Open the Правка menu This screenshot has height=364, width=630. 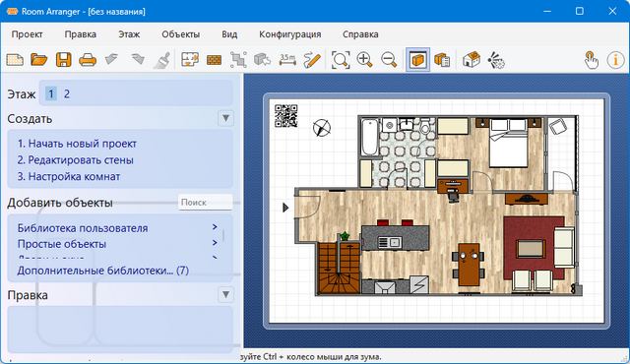pos(81,34)
